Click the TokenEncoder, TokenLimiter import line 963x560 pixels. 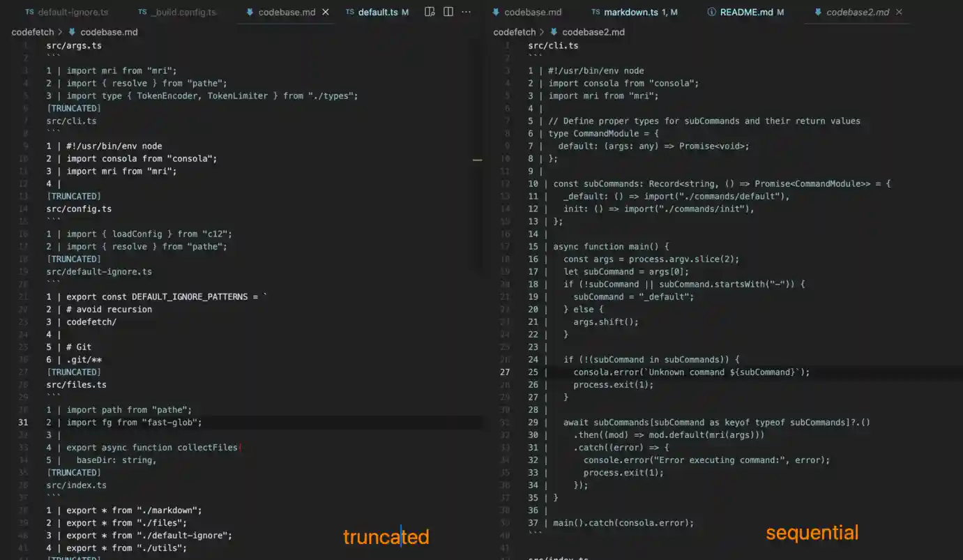point(202,96)
